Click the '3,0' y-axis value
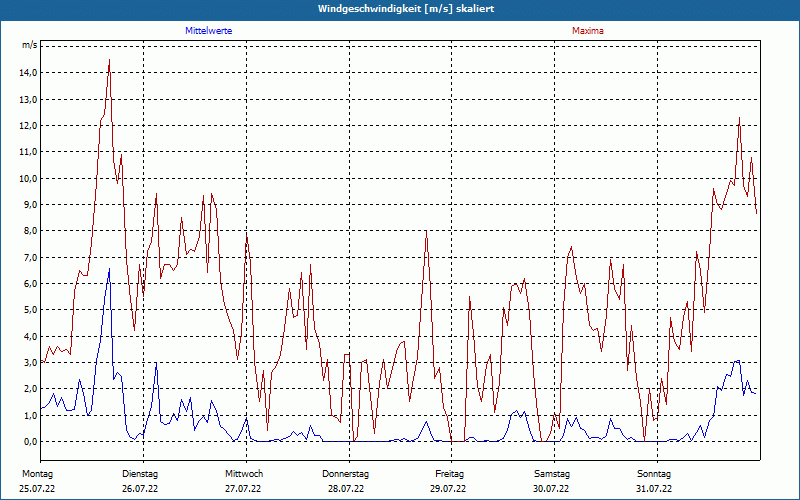This screenshot has height=500, width=800. tap(31, 363)
